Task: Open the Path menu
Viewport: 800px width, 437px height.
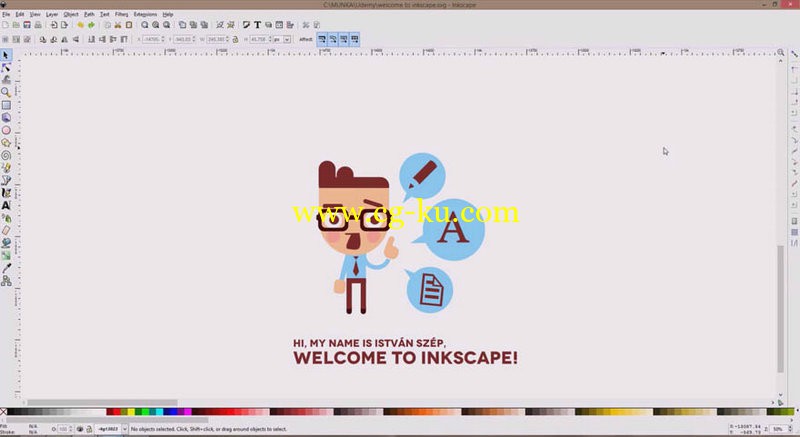Action: pyautogui.click(x=89, y=14)
